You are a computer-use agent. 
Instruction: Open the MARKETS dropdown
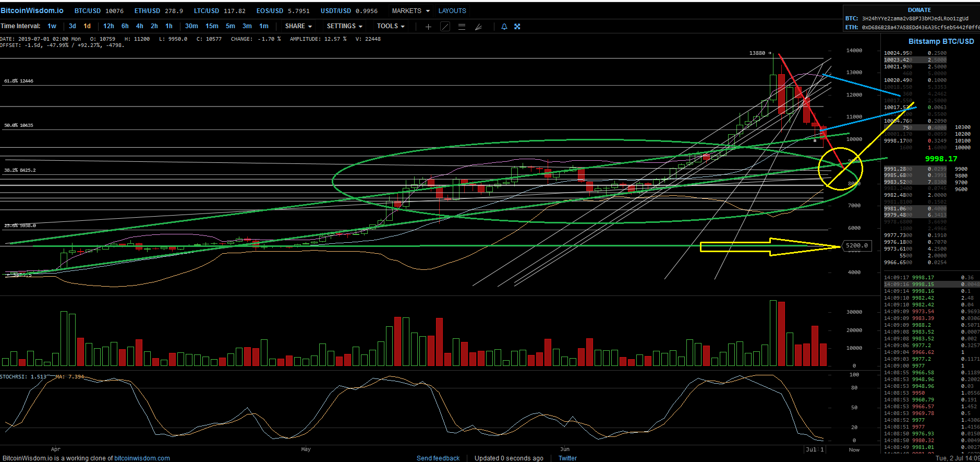click(x=411, y=11)
